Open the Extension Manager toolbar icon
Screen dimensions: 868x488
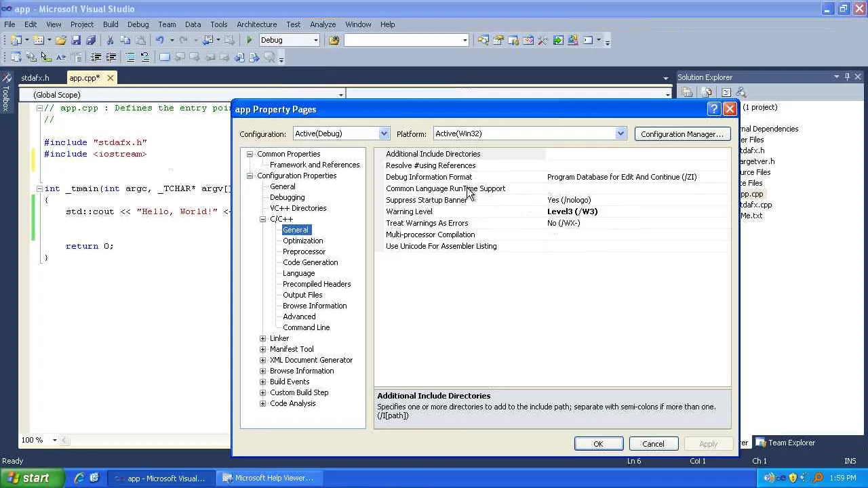[572, 41]
